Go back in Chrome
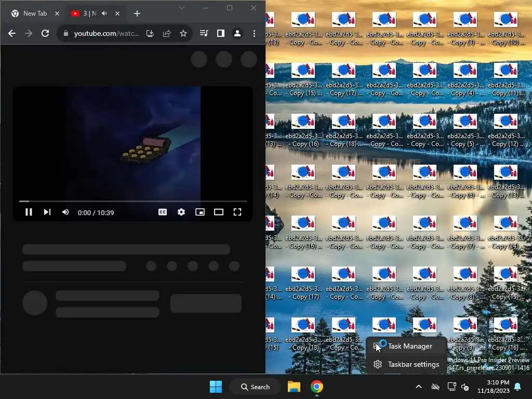532x399 pixels. (x=12, y=33)
